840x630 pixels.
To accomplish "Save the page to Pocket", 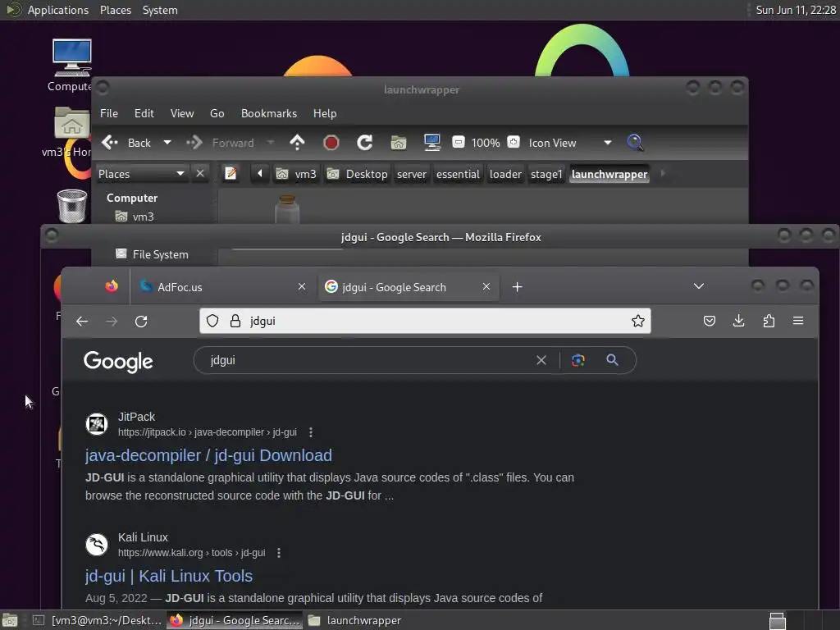I will tap(710, 321).
